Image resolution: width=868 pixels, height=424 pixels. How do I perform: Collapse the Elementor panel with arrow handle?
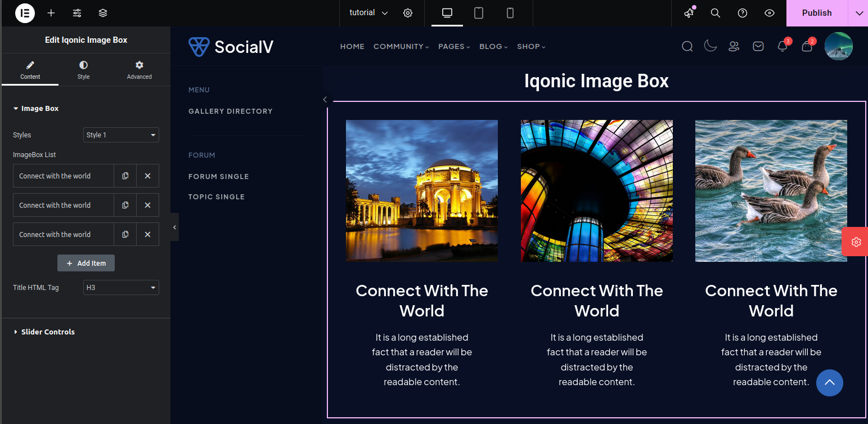[174, 227]
